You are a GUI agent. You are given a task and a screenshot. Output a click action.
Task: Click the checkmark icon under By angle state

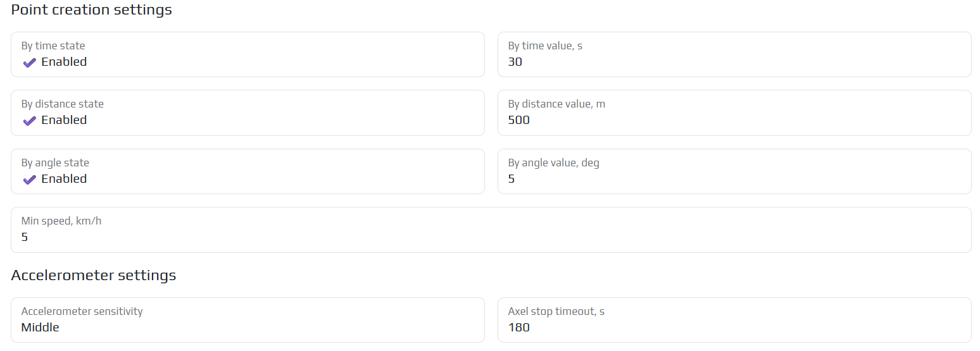point(29,180)
